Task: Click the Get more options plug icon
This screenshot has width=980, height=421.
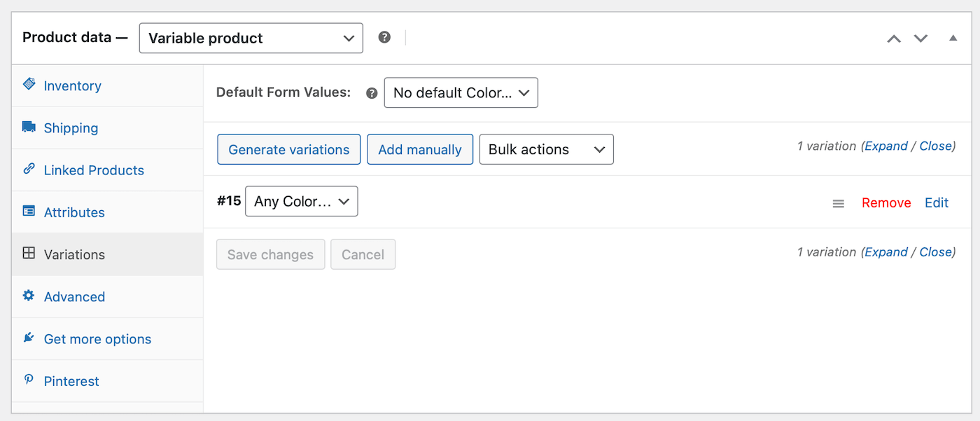Action: (29, 338)
